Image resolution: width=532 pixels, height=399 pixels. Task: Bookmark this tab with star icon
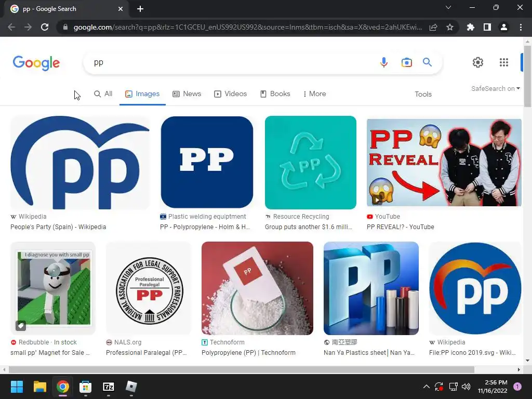tap(450, 27)
